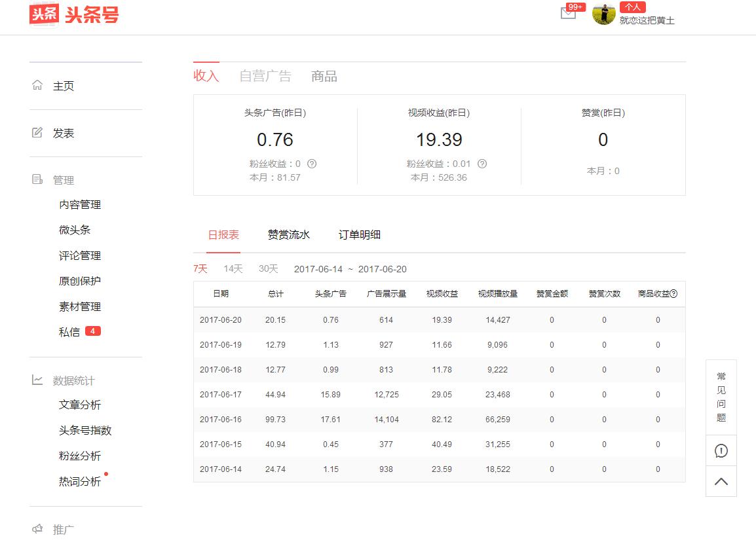Click the 管理 management document icon

pyautogui.click(x=36, y=179)
